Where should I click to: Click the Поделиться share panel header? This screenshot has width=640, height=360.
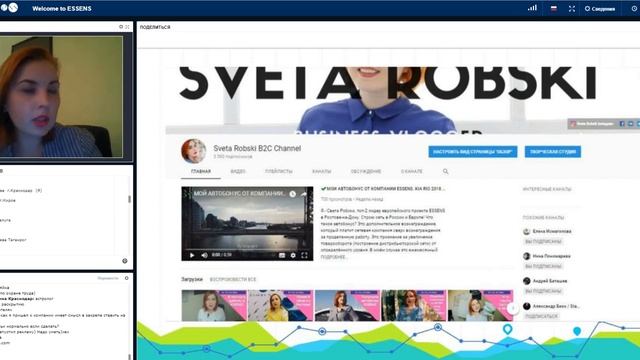click(x=155, y=27)
